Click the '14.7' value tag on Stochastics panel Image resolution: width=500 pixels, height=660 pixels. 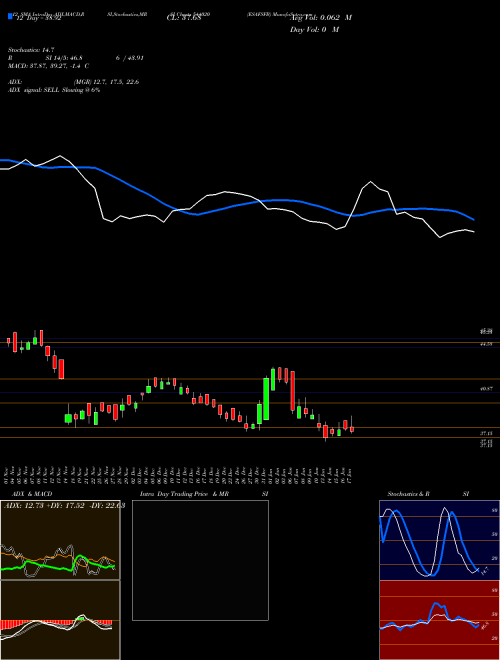pos(484,571)
